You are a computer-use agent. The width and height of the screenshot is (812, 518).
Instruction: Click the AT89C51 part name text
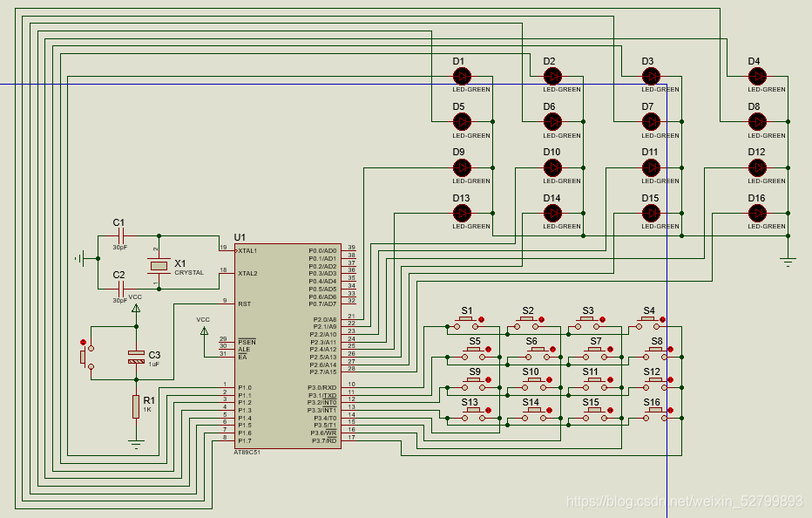point(247,452)
